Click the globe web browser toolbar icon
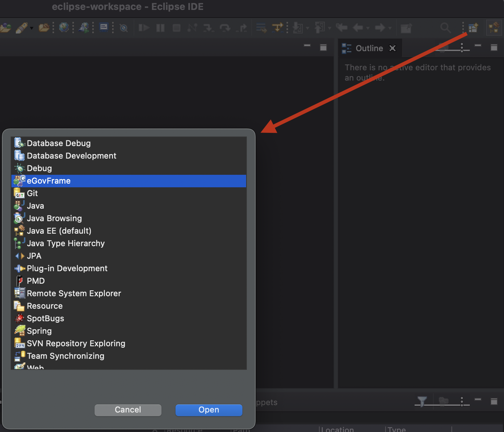504x432 pixels. [64, 28]
